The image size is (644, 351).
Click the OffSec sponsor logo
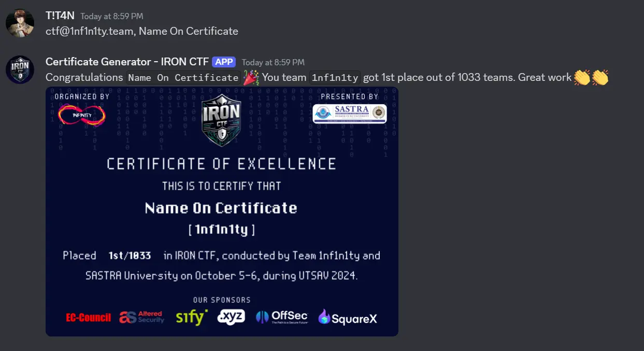[x=282, y=317]
